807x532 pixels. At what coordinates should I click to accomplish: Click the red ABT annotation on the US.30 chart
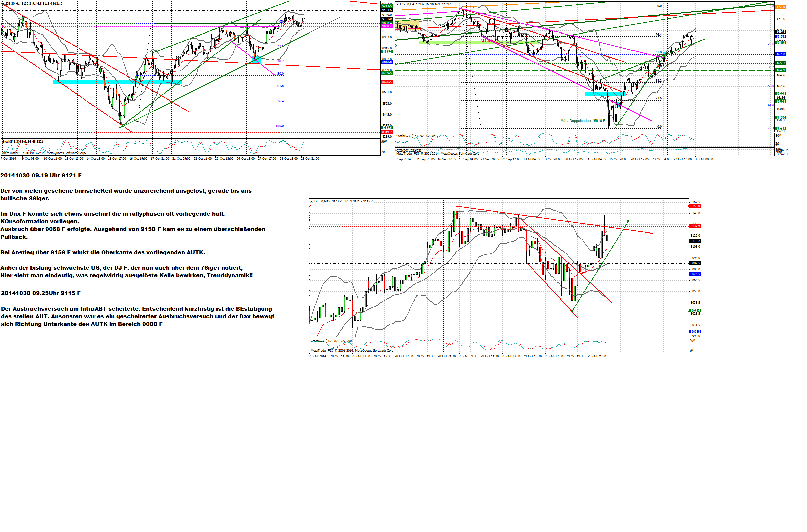tap(483, 41)
